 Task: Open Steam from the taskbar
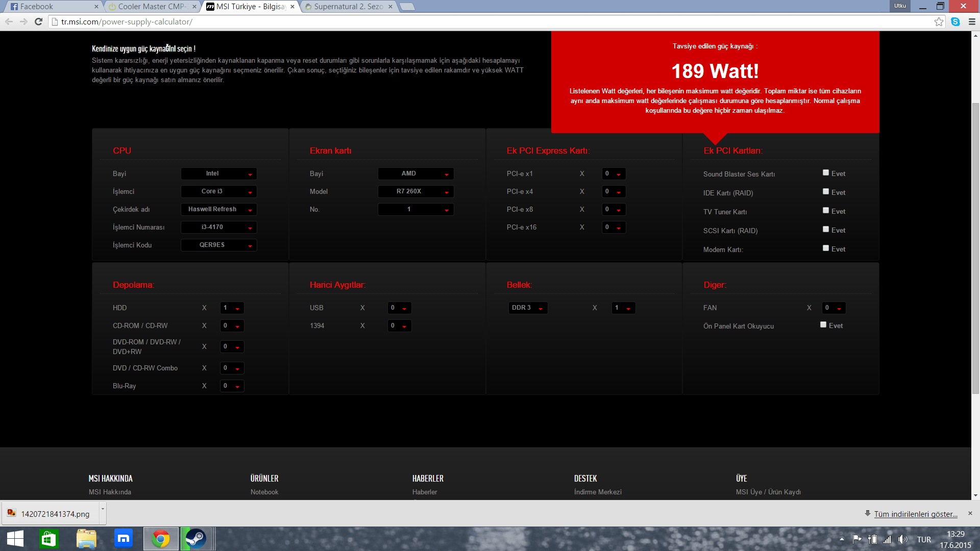195,539
